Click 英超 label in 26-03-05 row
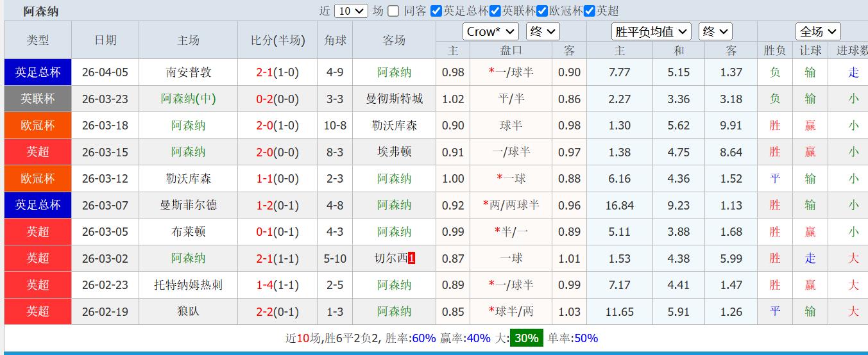868x355 pixels. 38,232
